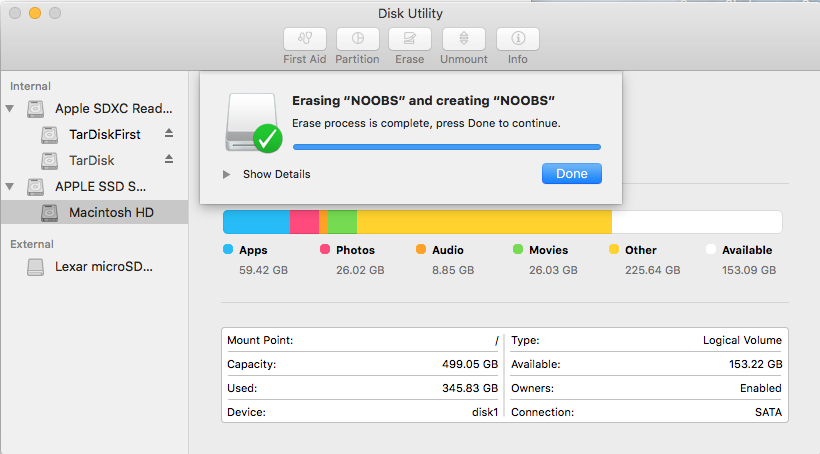820x454 pixels.
Task: Click Done to finish erasing
Action: 572,174
